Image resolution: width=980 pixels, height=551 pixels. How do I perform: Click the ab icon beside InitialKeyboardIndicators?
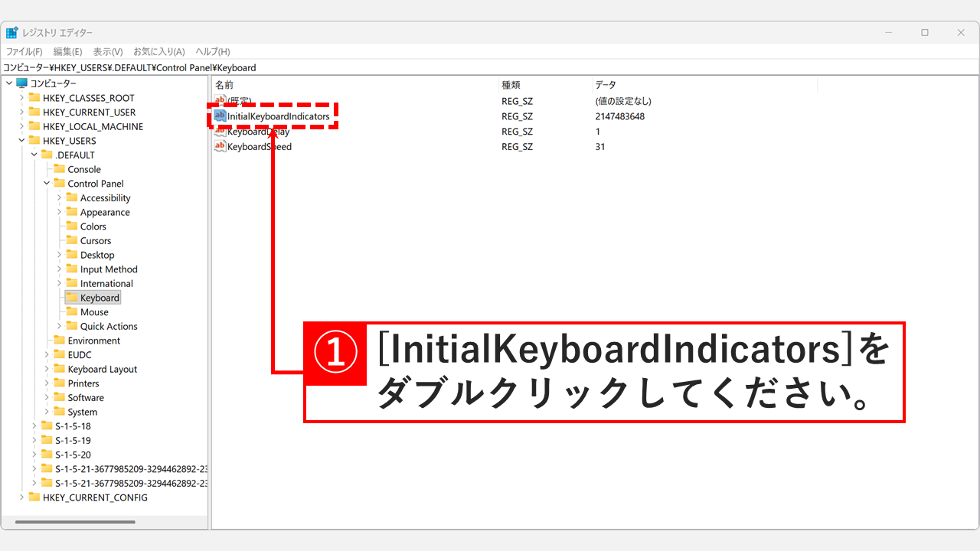(220, 116)
